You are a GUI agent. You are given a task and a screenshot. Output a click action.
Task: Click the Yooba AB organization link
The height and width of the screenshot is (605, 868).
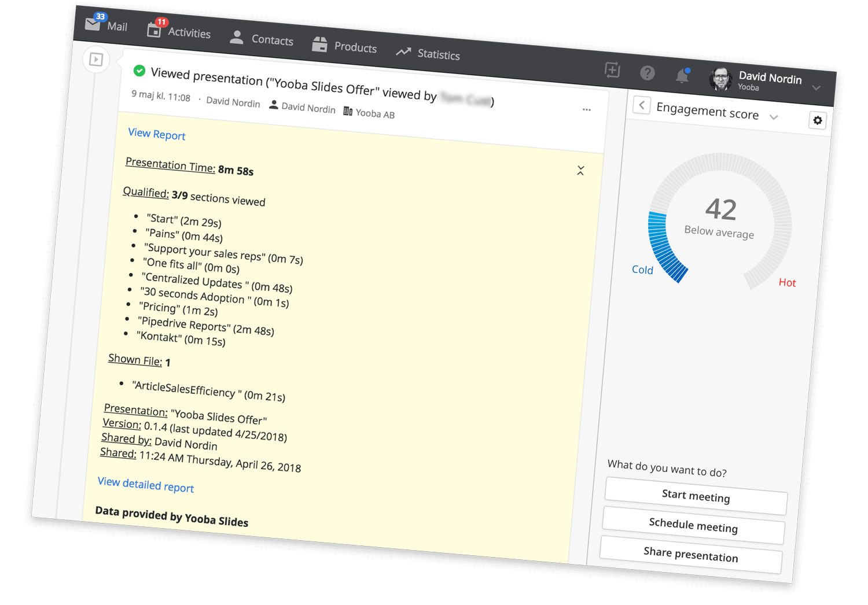[x=369, y=113]
